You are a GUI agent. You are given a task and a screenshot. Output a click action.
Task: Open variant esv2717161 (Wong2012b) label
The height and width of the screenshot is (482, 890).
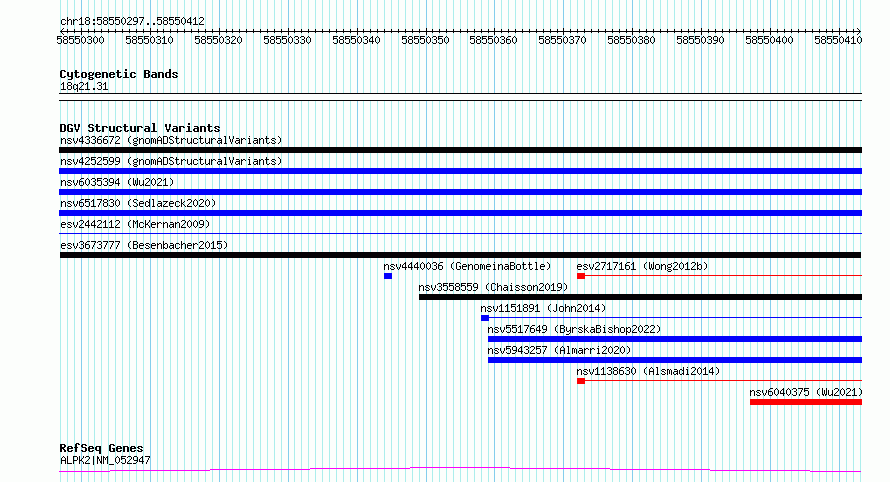click(643, 266)
